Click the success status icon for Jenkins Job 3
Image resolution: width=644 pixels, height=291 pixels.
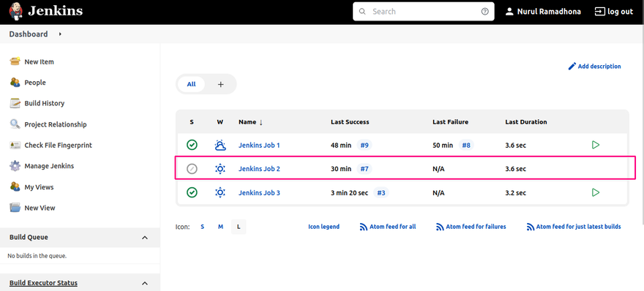(x=192, y=192)
